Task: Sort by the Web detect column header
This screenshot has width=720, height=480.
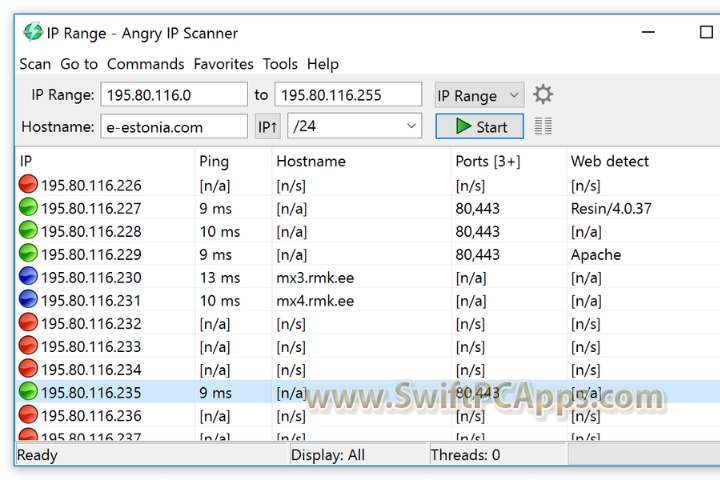Action: click(643, 161)
